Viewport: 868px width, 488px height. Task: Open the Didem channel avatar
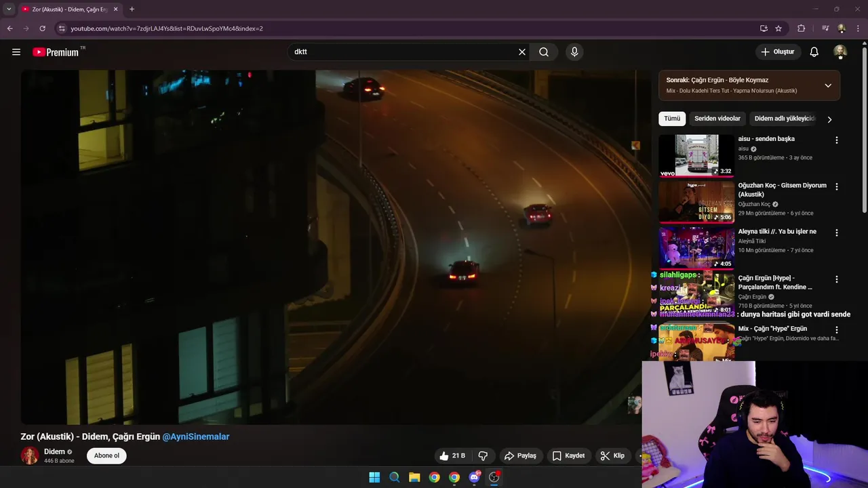(30, 455)
